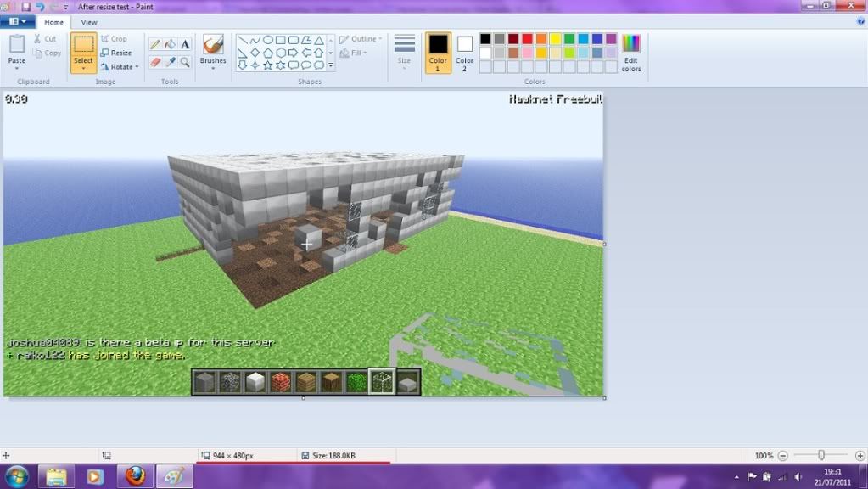Image resolution: width=868 pixels, height=489 pixels.
Task: Click the Save icon in the title bar
Action: click(x=26, y=7)
